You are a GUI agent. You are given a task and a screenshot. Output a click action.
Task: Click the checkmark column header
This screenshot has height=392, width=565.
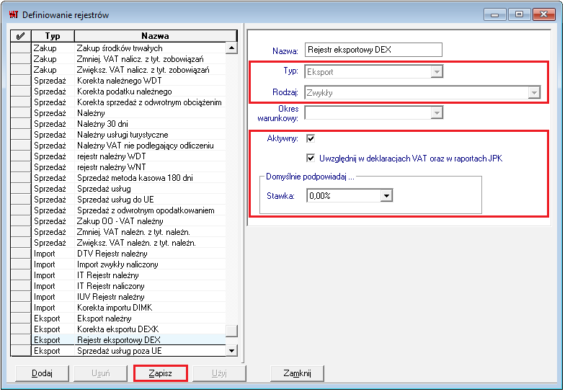21,36
